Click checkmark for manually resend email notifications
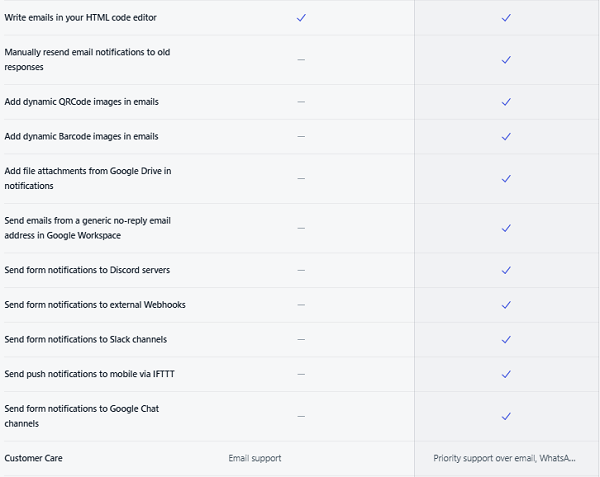The height and width of the screenshot is (477, 600). click(x=506, y=60)
